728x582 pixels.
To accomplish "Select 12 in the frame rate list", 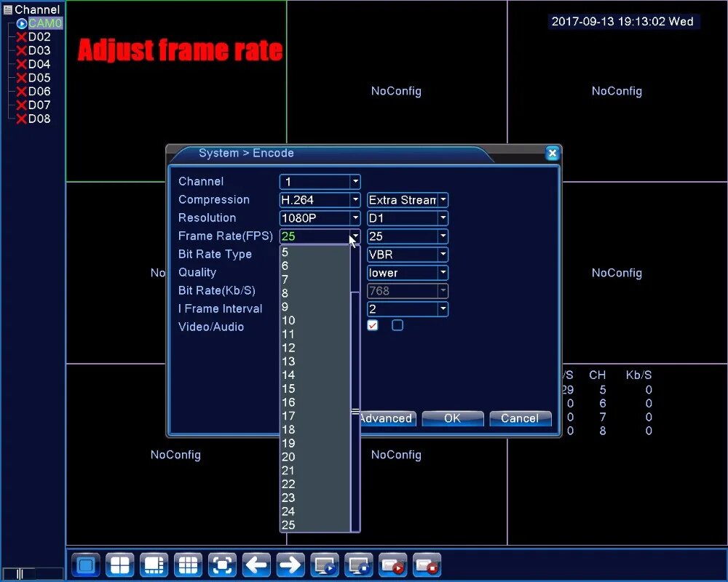I will [x=315, y=348].
